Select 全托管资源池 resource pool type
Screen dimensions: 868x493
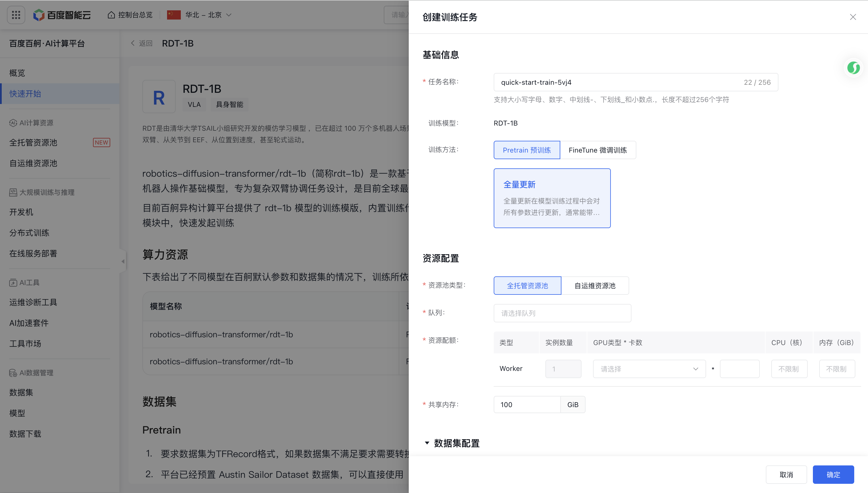pyautogui.click(x=527, y=286)
